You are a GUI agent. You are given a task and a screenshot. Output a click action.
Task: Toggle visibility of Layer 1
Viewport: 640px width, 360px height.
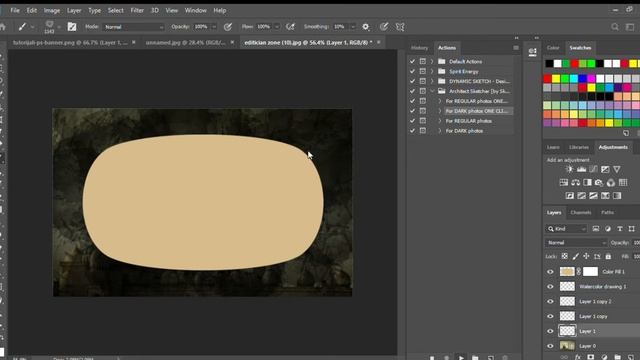[x=550, y=331]
